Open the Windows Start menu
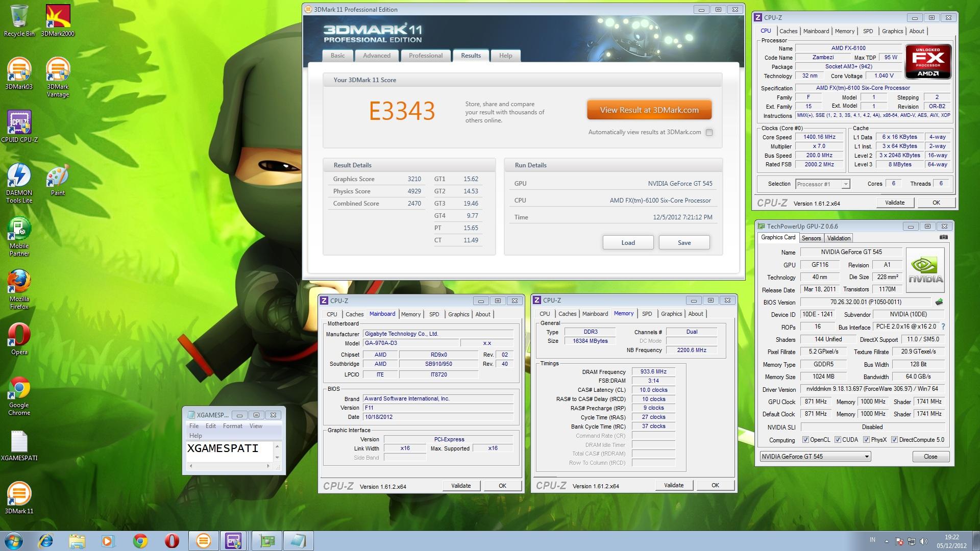Viewport: 980px width, 551px height. point(14,540)
